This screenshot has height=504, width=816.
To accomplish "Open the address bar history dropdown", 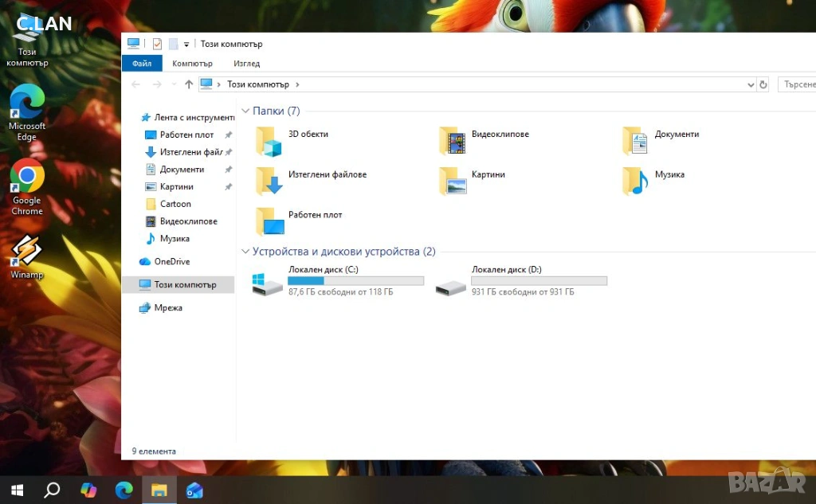I will [x=751, y=84].
